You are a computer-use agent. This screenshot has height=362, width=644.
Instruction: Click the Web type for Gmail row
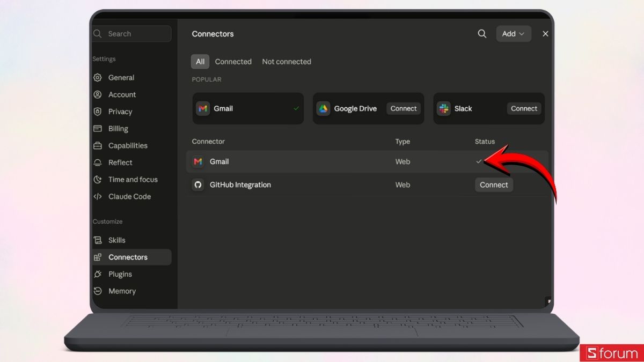coord(402,161)
